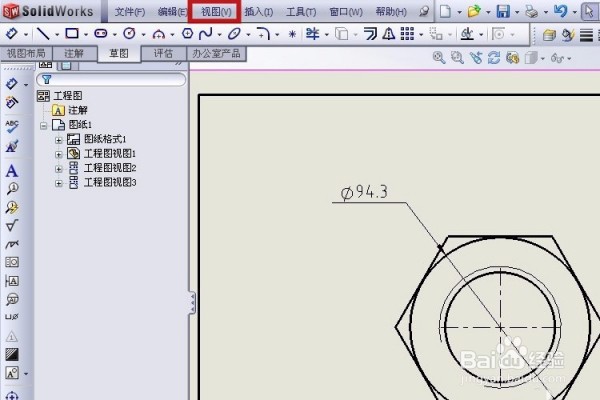Open the Rectangle tool dropdown arrow

click(86, 34)
